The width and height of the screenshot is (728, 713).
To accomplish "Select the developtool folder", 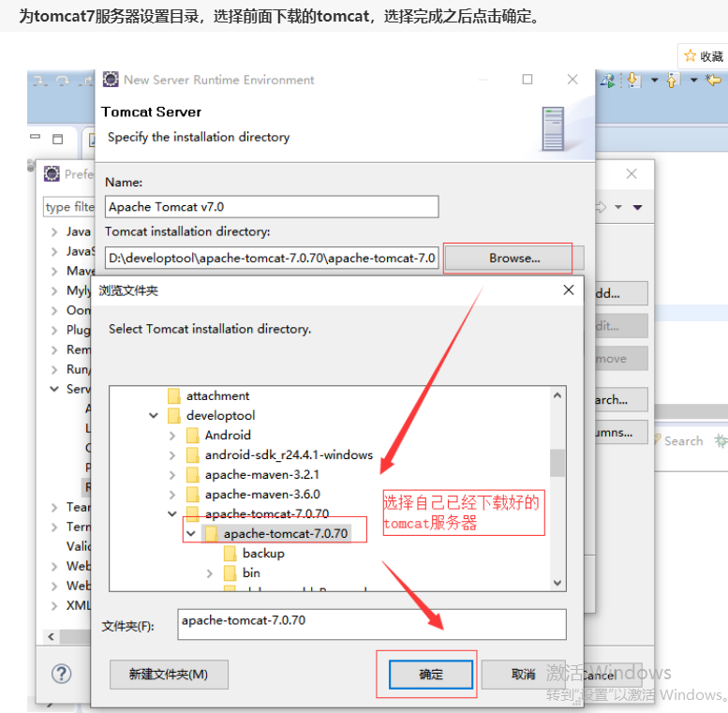I will 220,415.
